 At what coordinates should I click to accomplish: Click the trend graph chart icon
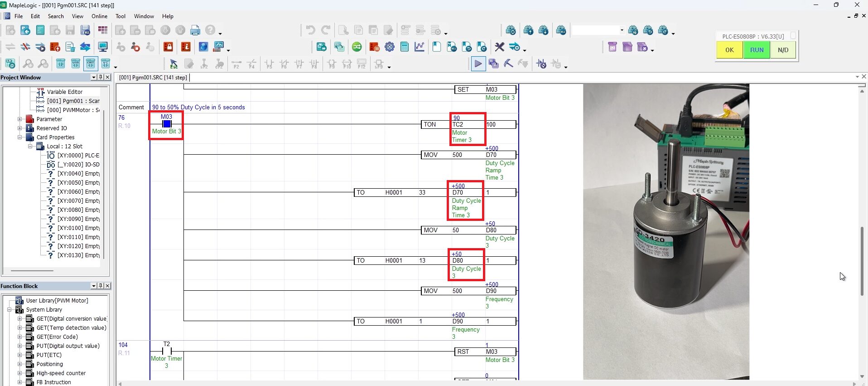click(420, 47)
